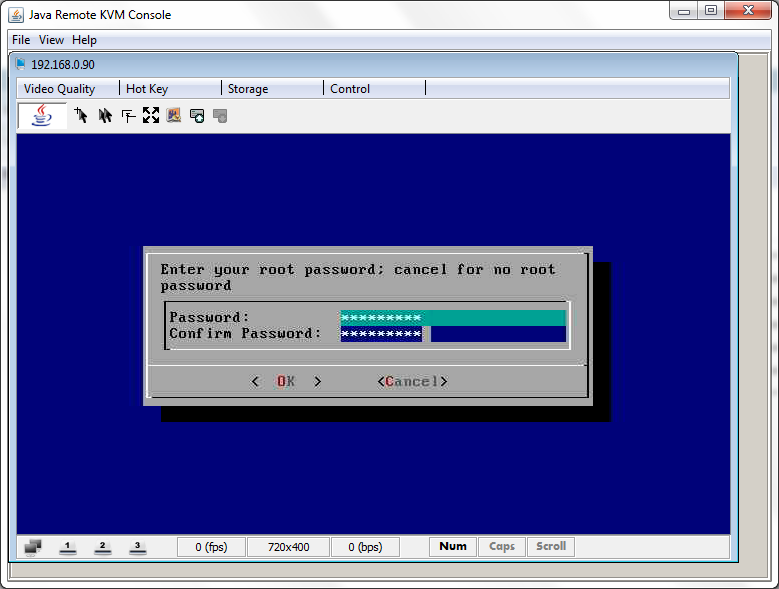This screenshot has height=589, width=779.
Task: Click the double mouse cursor toolbar icon
Action: pyautogui.click(x=105, y=116)
